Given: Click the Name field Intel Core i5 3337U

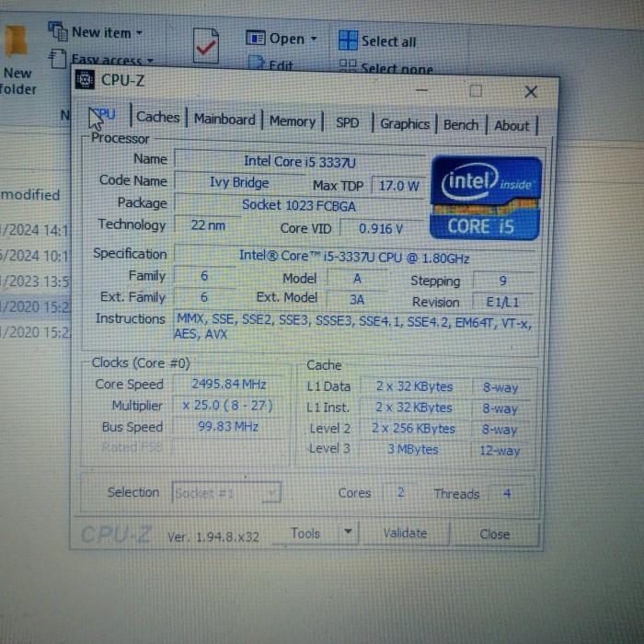Looking at the screenshot, I should pos(300,161).
